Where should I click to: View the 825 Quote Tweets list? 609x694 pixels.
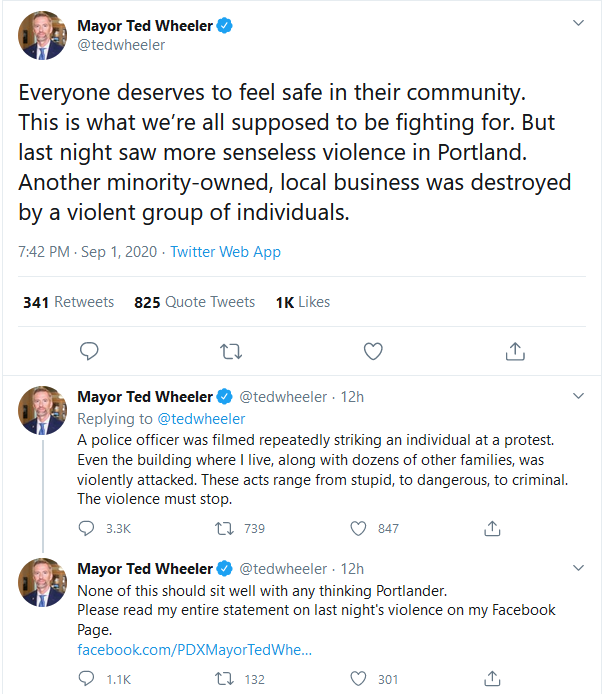click(x=195, y=302)
